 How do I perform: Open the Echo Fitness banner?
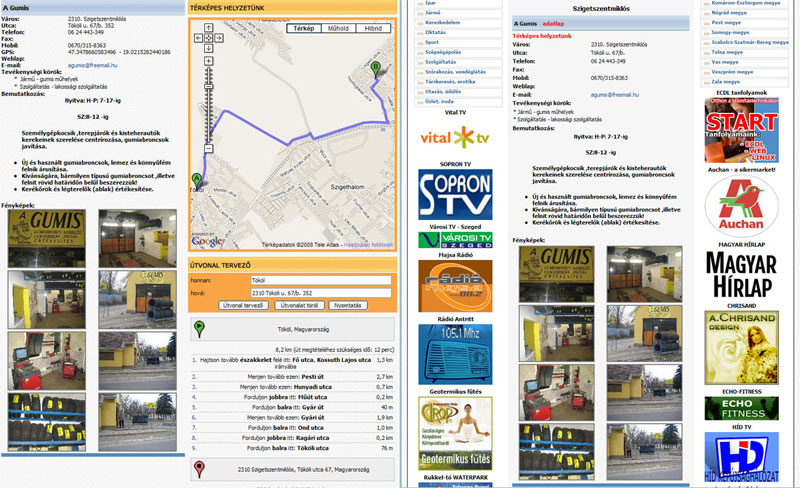pyautogui.click(x=742, y=408)
